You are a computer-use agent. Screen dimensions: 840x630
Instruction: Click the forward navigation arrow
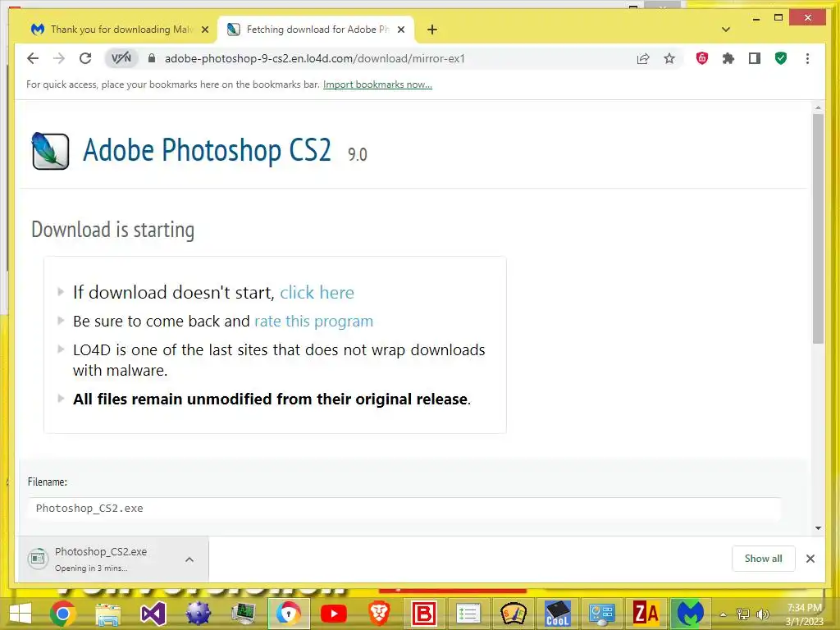59,58
